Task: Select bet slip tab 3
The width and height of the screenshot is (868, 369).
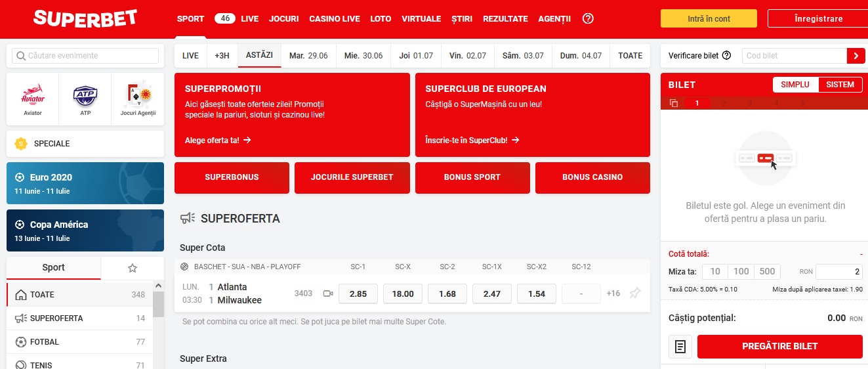Action: (x=749, y=103)
